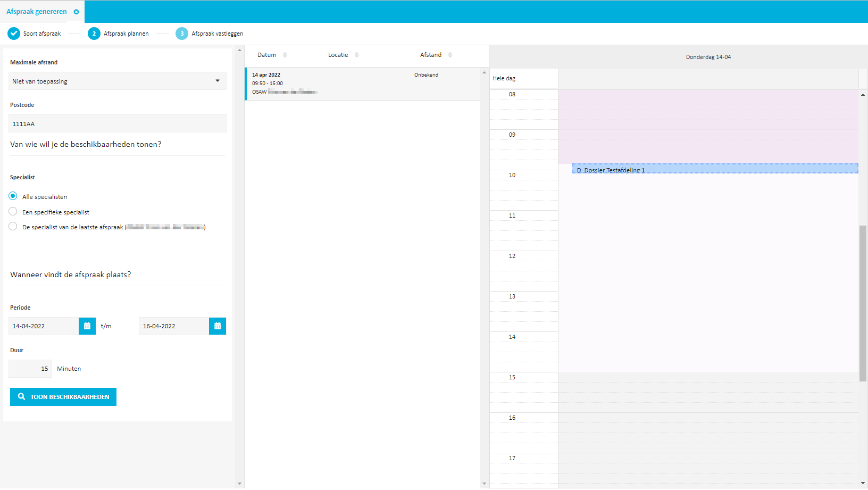Go to step 3 Afspraak vastleggen
Image resolution: width=868 pixels, height=490 pixels.
[x=182, y=34]
